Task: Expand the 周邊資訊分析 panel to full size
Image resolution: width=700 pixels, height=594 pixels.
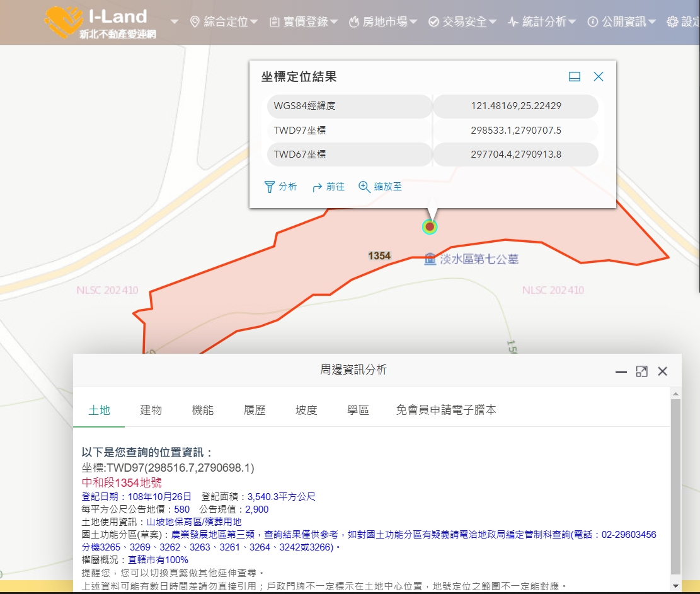Action: 641,371
